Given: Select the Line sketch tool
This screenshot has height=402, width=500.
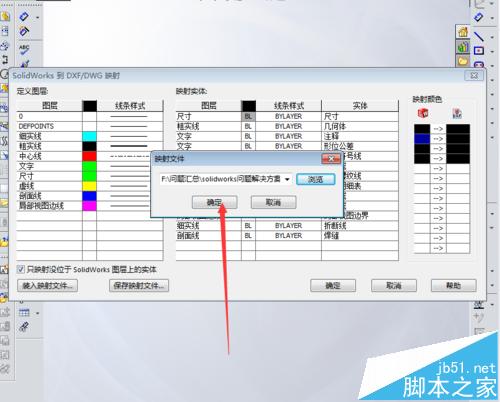Looking at the screenshot, I should pos(479,36).
